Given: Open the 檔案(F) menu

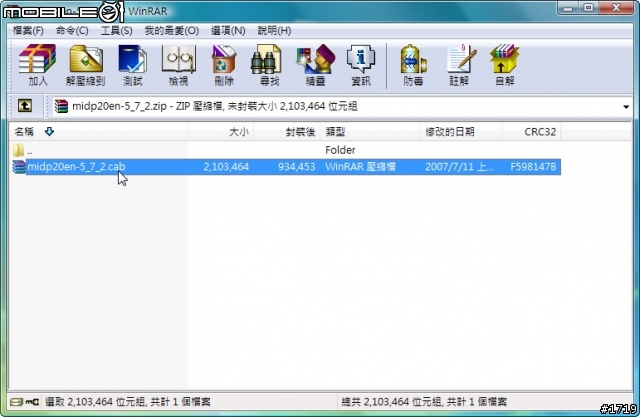Looking at the screenshot, I should coord(28,31).
